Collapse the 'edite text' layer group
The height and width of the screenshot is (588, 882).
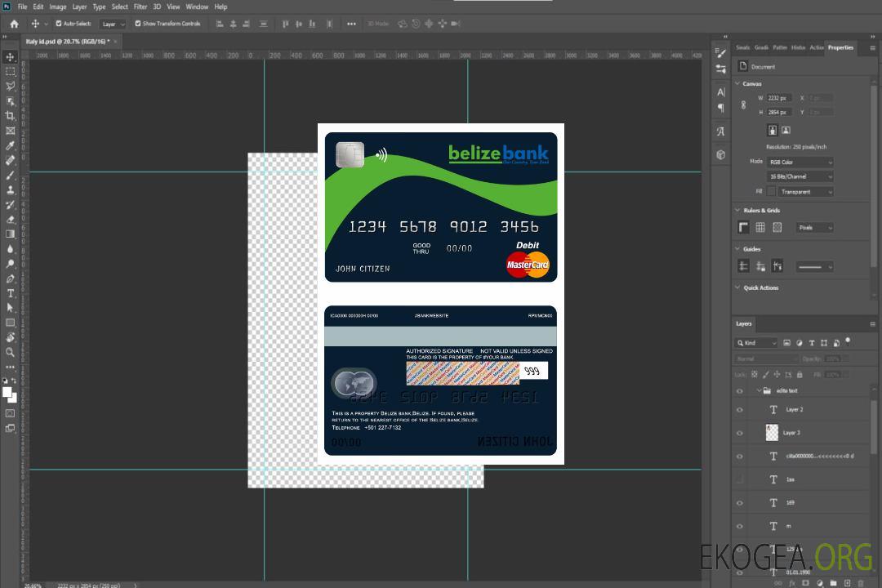point(759,390)
